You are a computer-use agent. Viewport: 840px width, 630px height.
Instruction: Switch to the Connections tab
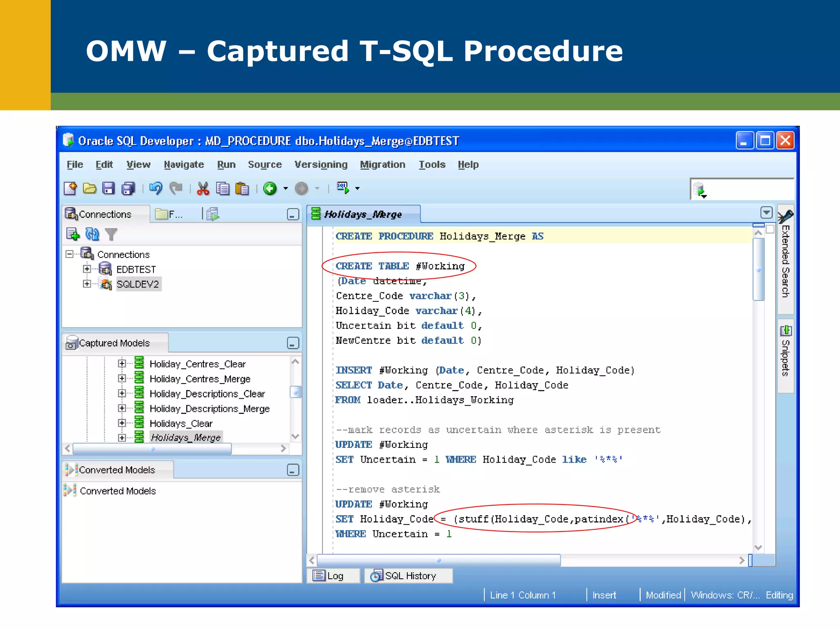click(105, 214)
